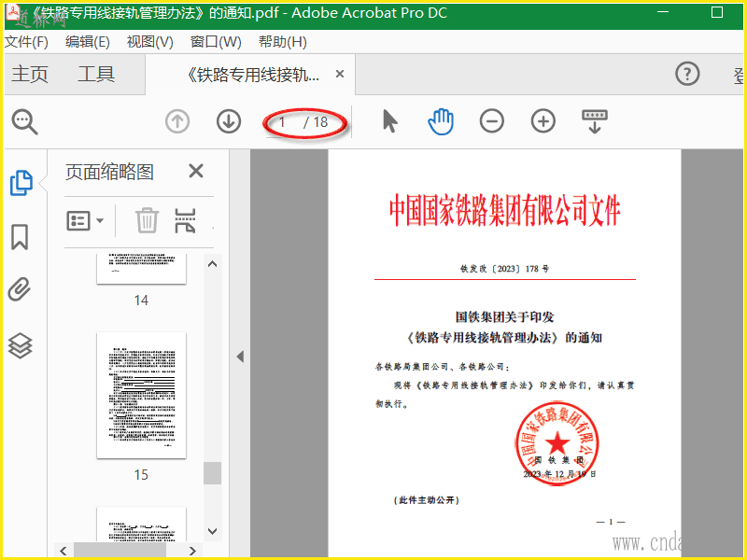Click the 页面缩略图 panel title

click(109, 172)
